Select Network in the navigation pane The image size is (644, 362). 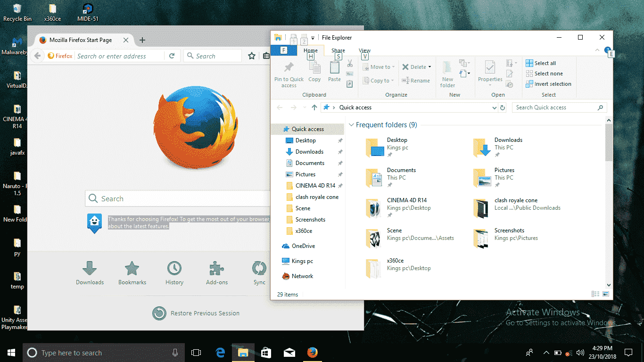302,276
